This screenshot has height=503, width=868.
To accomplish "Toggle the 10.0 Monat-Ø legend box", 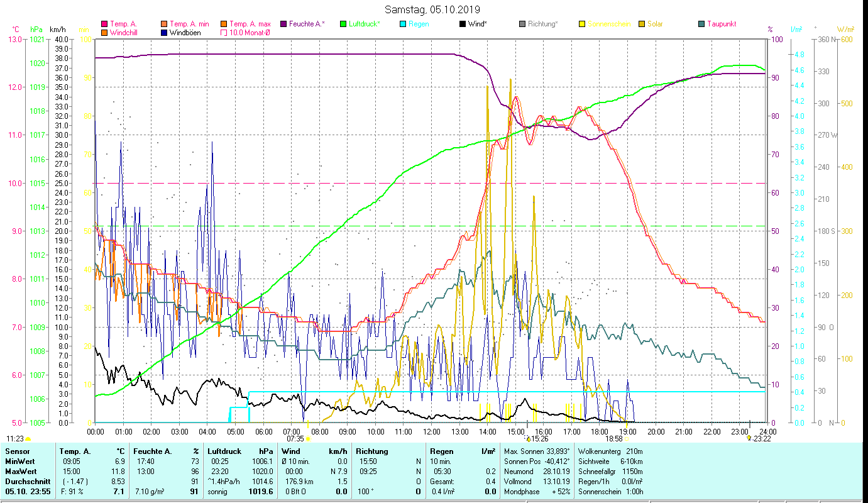I will pyautogui.click(x=224, y=32).
